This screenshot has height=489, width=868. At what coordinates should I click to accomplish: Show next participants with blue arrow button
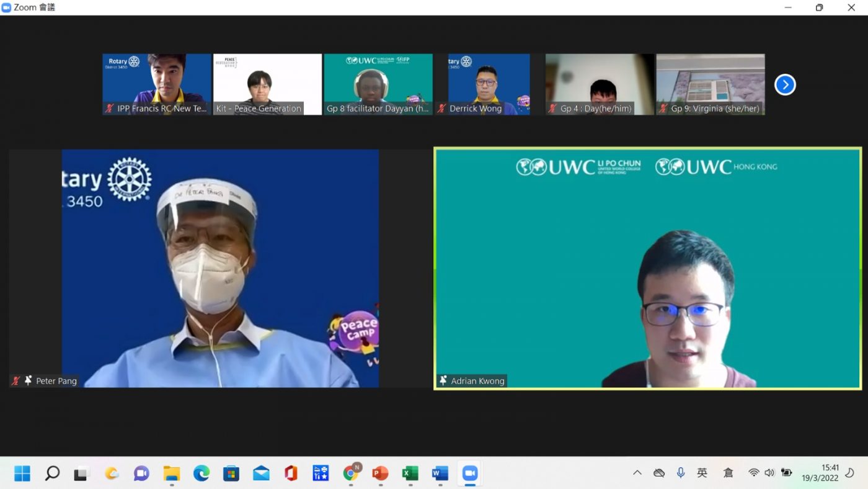tap(785, 84)
